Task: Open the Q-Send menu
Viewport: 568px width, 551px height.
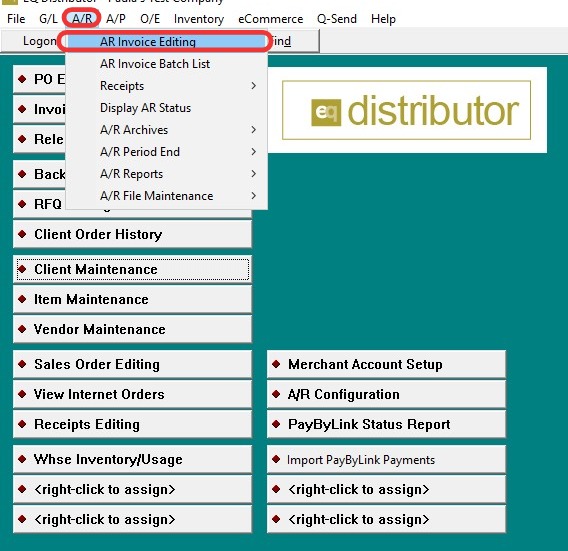Action: (x=337, y=19)
